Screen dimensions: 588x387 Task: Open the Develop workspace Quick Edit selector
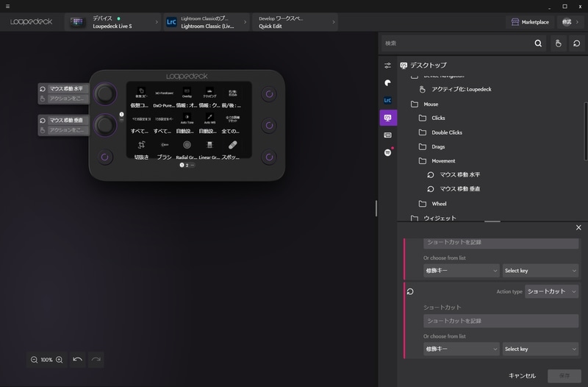tap(295, 22)
